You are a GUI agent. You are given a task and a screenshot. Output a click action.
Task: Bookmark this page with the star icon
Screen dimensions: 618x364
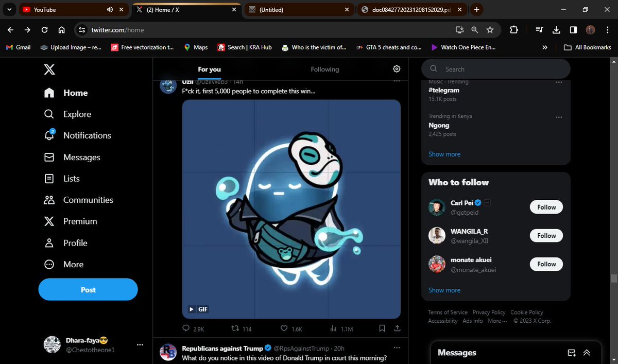[x=490, y=30]
